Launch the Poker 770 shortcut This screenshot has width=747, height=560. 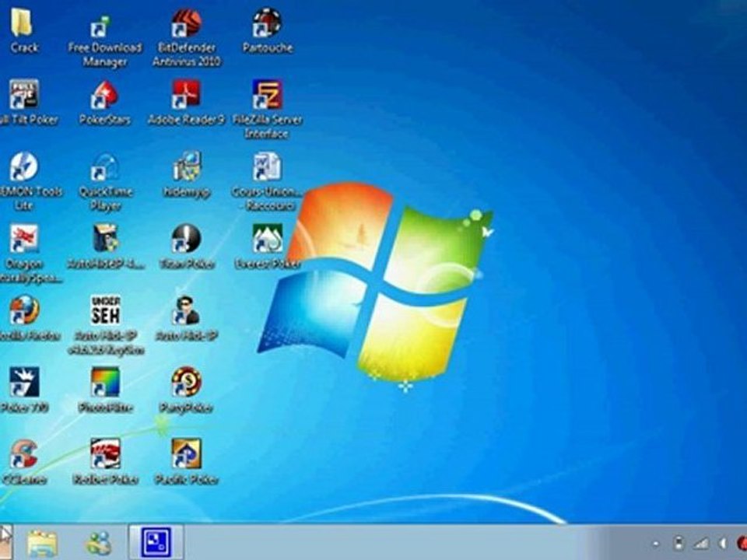pos(24,382)
